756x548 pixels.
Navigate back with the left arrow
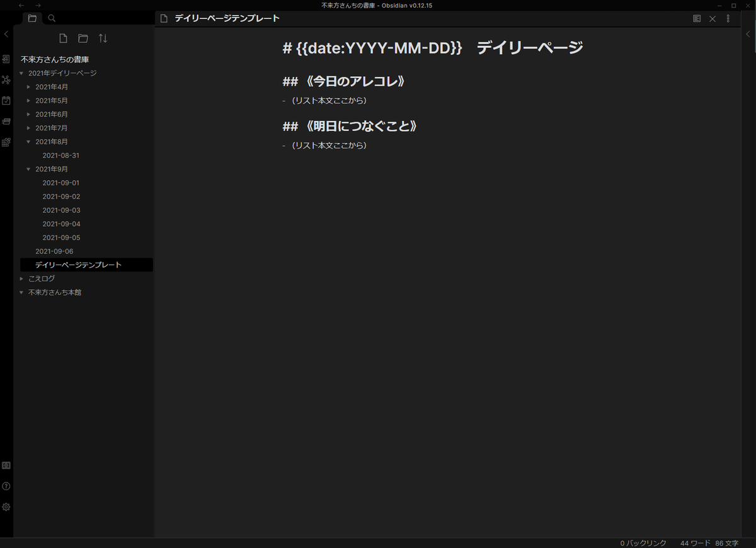(22, 6)
